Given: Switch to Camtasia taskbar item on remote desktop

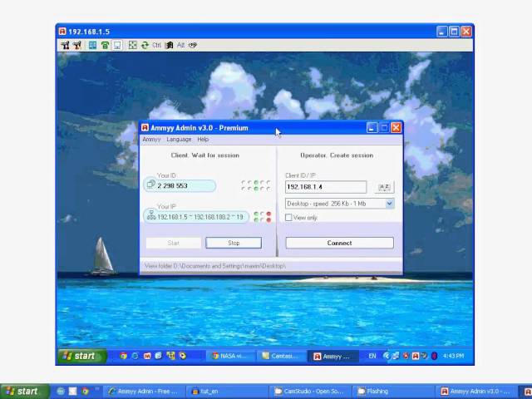Looking at the screenshot, I should [282, 356].
